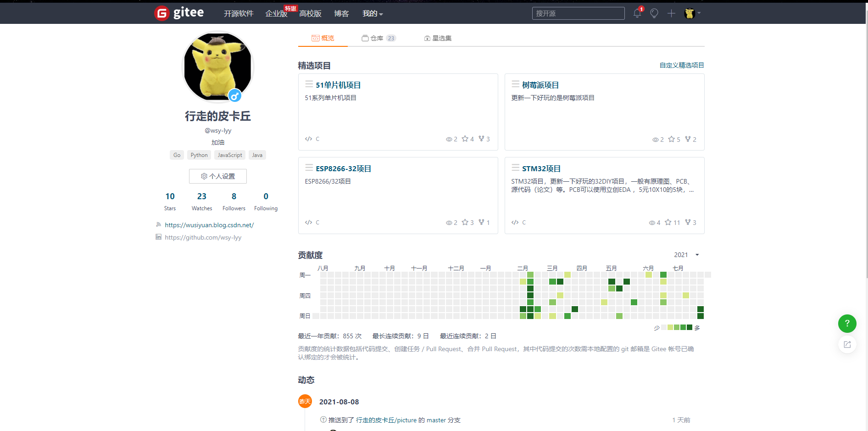
Task: Toggle the Python language tag filter
Action: coord(199,155)
